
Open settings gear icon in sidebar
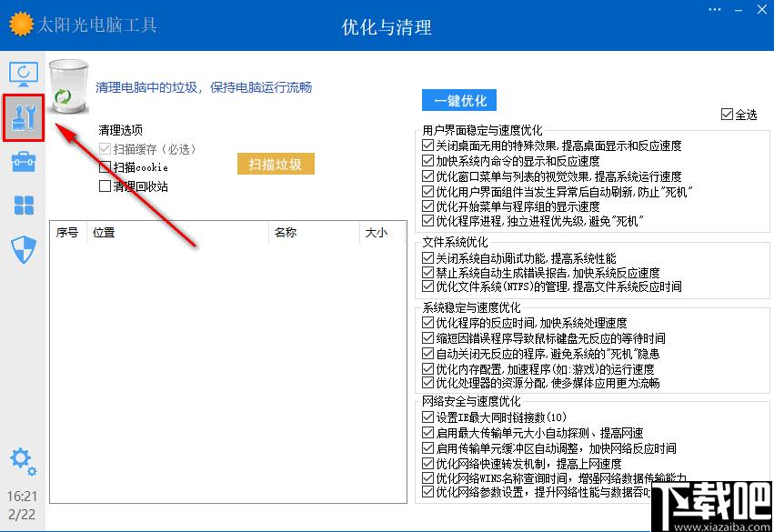click(x=24, y=461)
